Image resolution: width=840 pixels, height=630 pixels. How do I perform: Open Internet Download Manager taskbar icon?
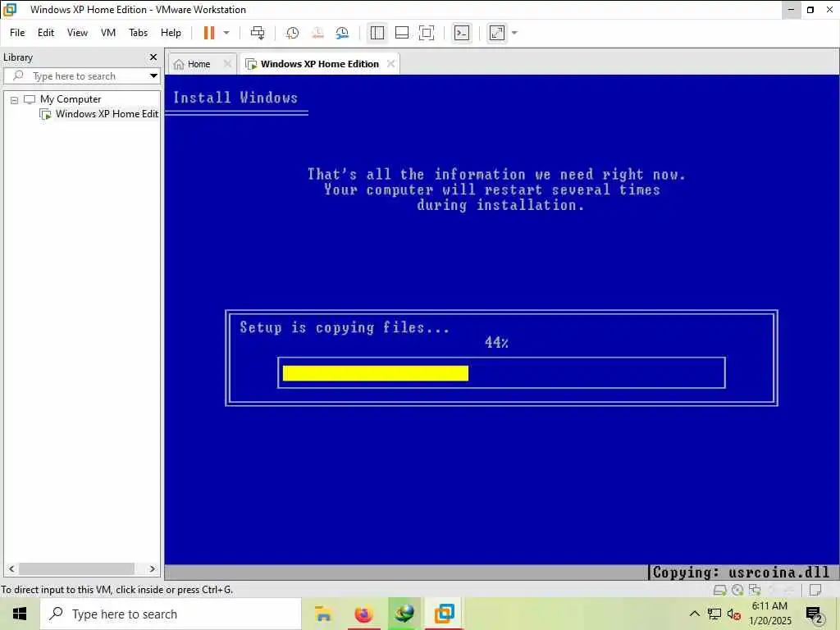pyautogui.click(x=404, y=614)
